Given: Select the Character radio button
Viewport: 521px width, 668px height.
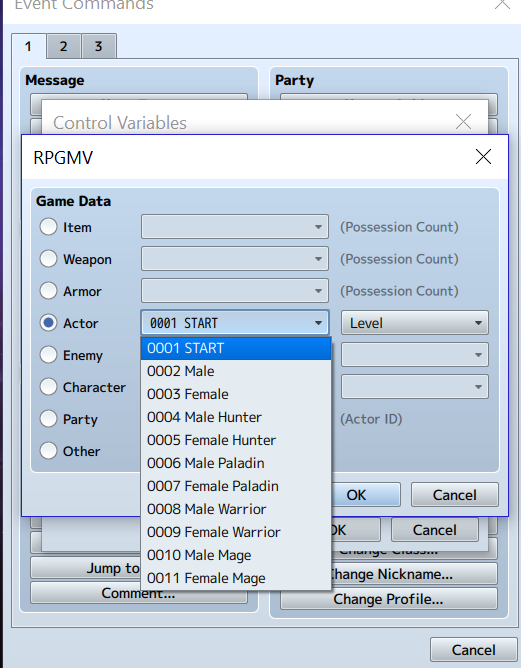Looking at the screenshot, I should [48, 386].
